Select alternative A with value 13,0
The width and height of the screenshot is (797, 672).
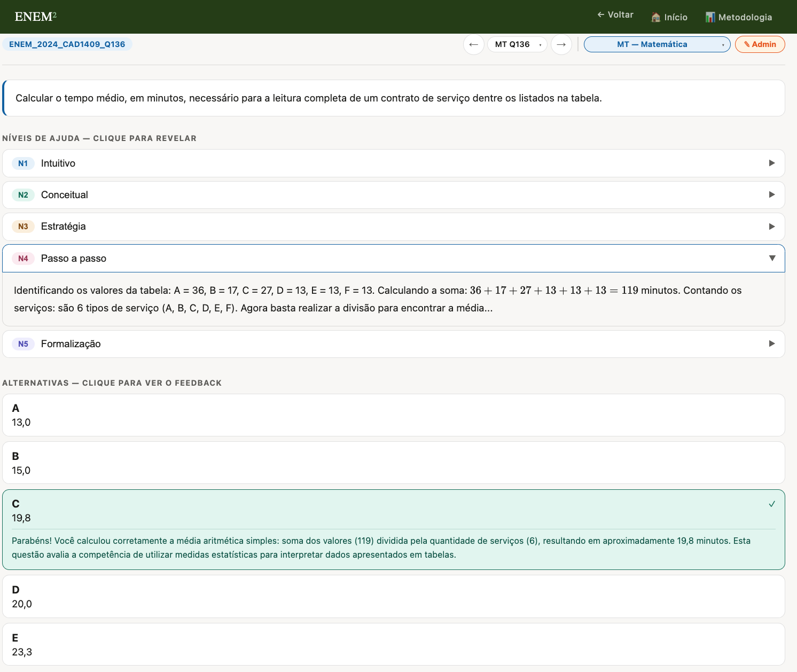click(x=394, y=415)
